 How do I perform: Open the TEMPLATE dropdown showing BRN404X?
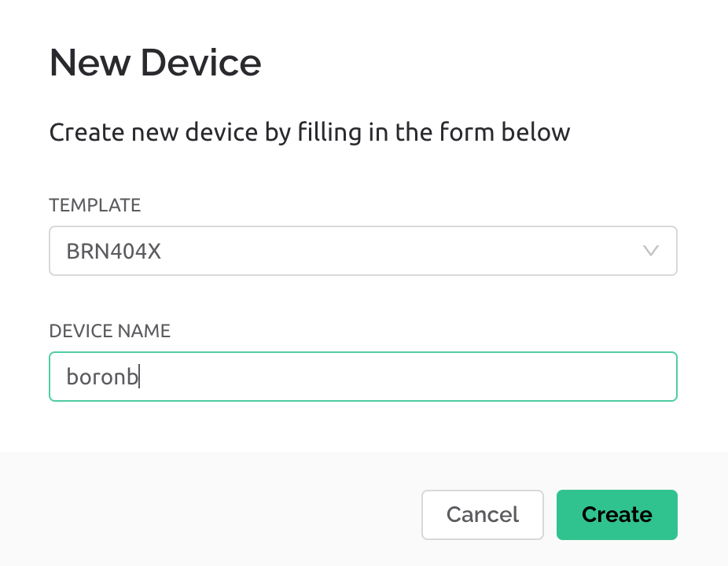363,251
